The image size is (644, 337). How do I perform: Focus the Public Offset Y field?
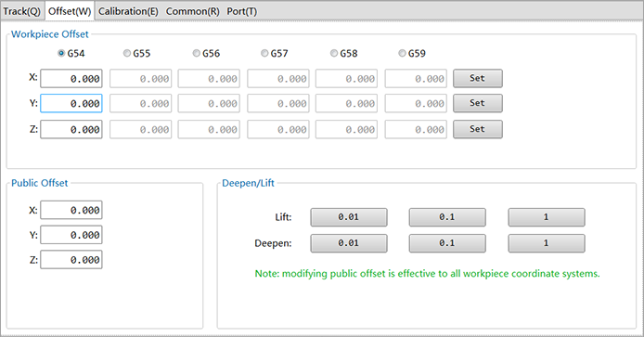click(71, 235)
